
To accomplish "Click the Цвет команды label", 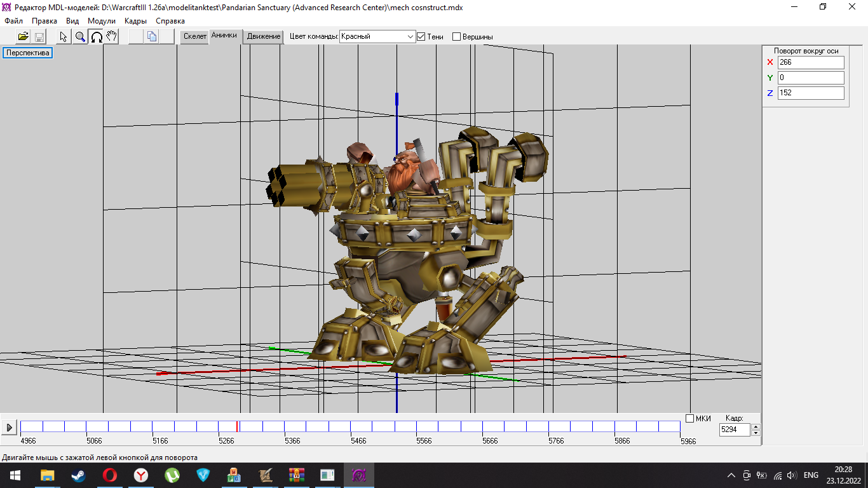I will (x=313, y=36).
